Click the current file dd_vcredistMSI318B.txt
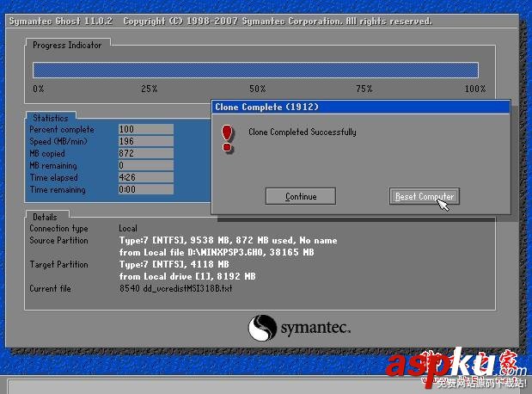532x394 pixels. pos(175,288)
